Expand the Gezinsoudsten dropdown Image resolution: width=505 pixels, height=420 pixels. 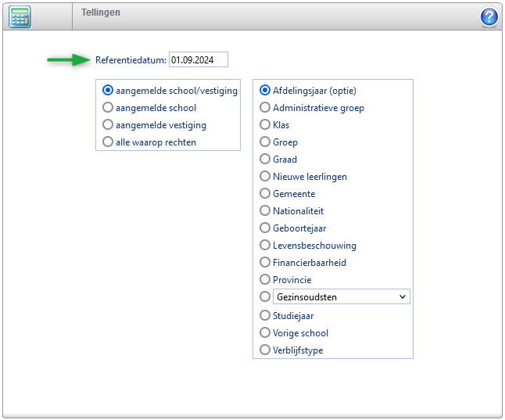coord(341,297)
